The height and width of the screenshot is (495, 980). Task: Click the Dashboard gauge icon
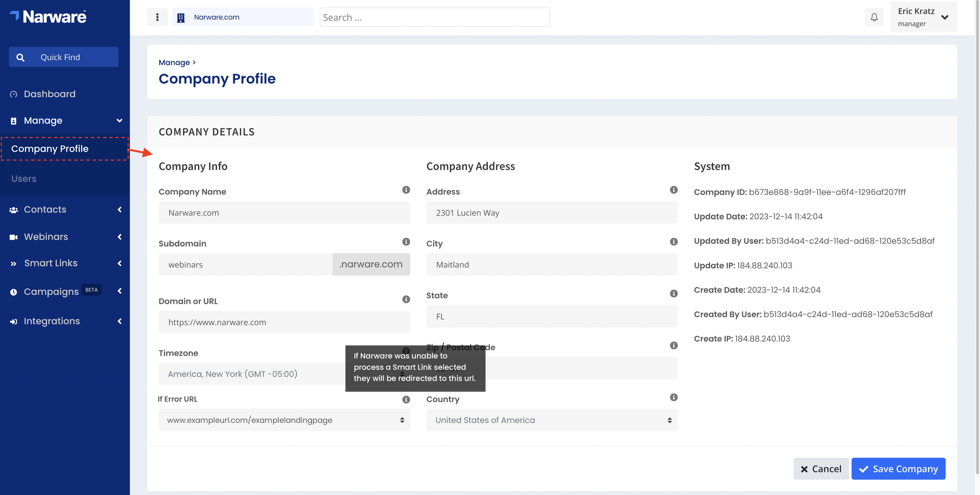pyautogui.click(x=14, y=94)
